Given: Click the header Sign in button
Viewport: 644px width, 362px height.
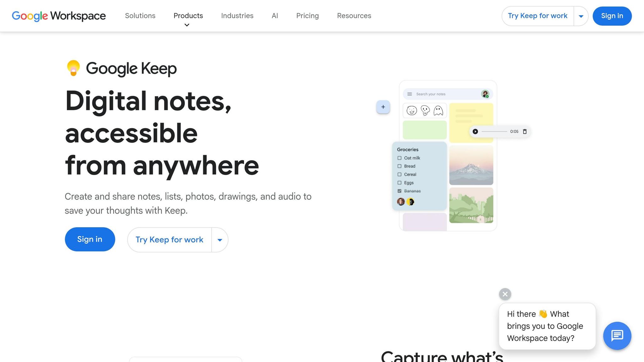Looking at the screenshot, I should point(612,16).
